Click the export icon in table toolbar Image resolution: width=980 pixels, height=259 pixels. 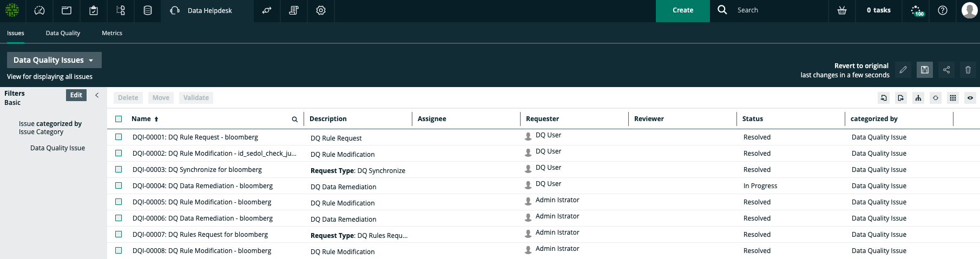click(901, 98)
